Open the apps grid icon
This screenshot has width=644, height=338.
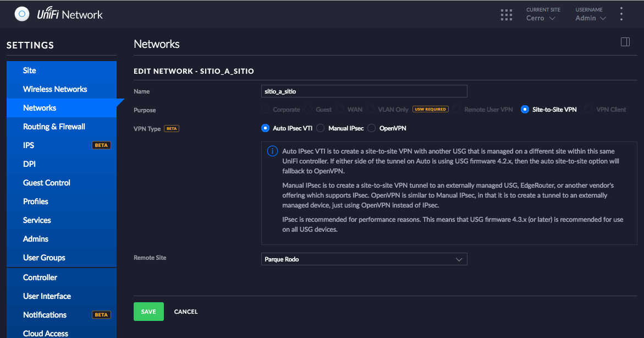506,15
